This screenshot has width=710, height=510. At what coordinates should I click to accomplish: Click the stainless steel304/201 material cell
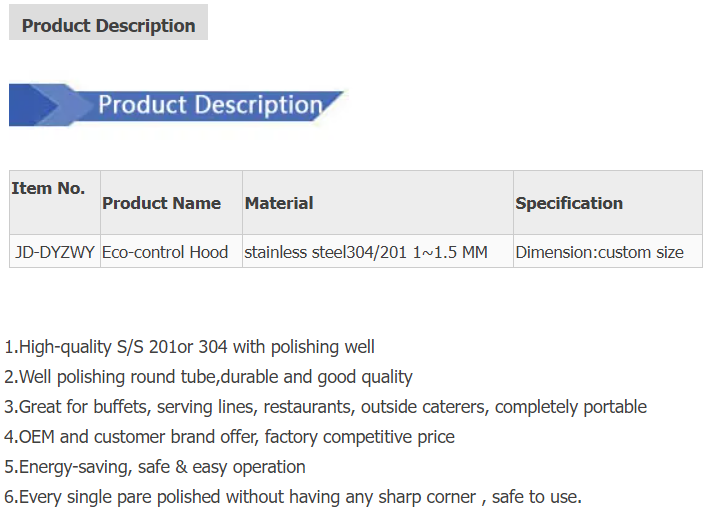tap(378, 251)
